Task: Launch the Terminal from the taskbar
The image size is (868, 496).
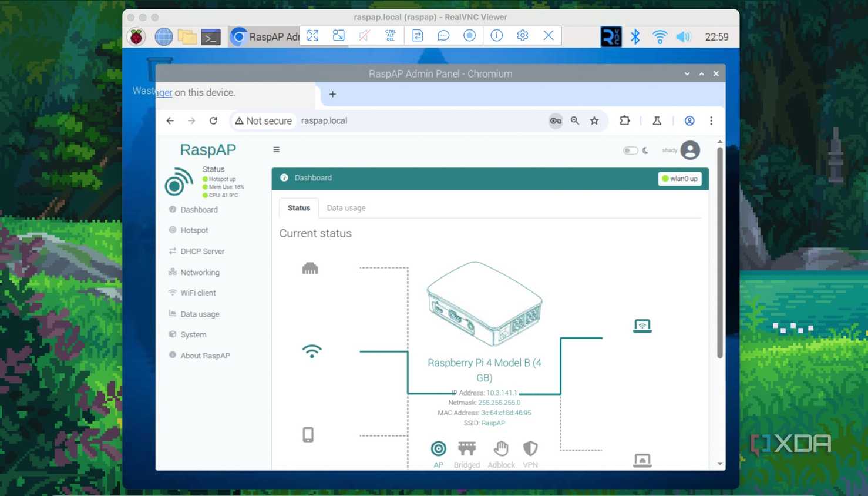Action: [x=211, y=37]
